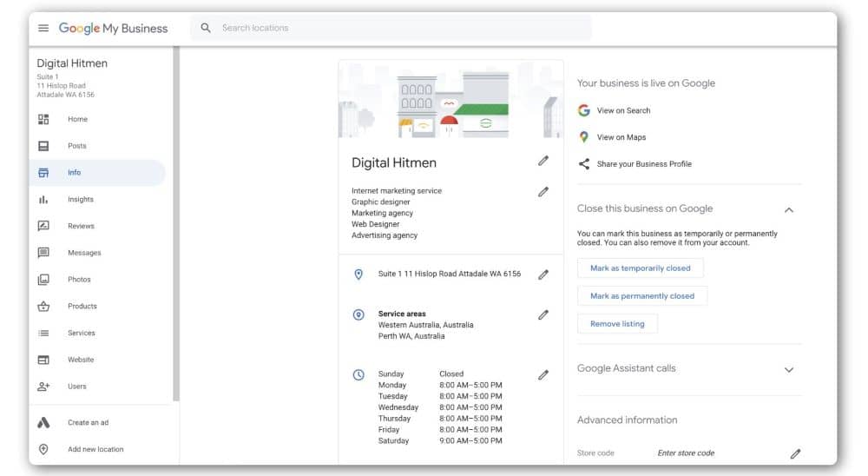Image resolution: width=868 pixels, height=476 pixels.
Task: Edit Service areas with pencil icon
Action: pos(543,314)
